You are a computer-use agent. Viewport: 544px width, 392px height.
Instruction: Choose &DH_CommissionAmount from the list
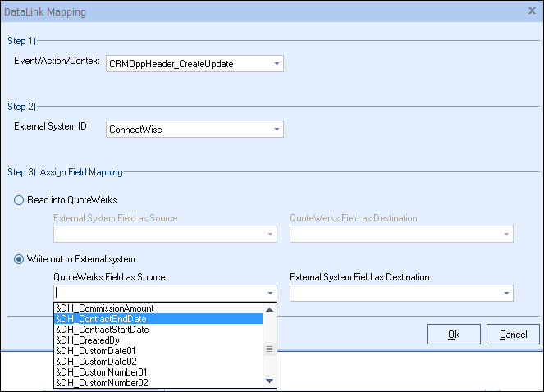pyautogui.click(x=103, y=308)
